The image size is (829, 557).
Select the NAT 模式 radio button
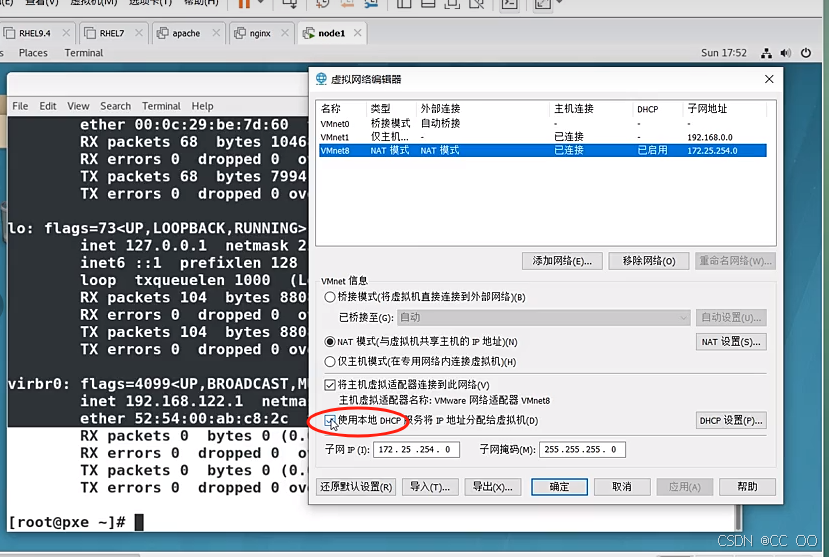point(330,342)
